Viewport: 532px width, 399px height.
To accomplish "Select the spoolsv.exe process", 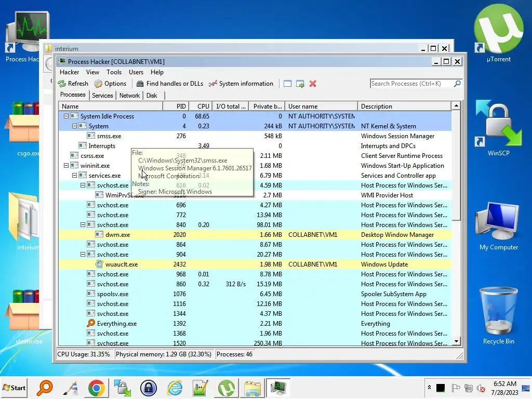I will [x=255, y=294].
